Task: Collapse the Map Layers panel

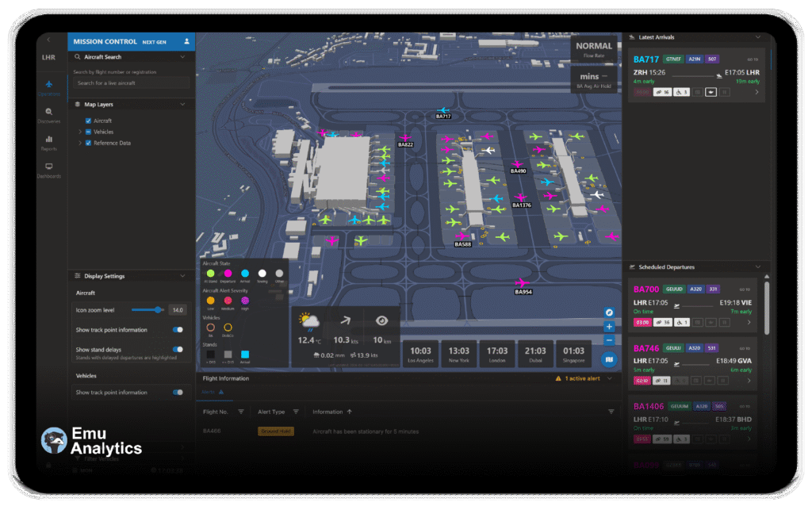Action: tap(182, 104)
